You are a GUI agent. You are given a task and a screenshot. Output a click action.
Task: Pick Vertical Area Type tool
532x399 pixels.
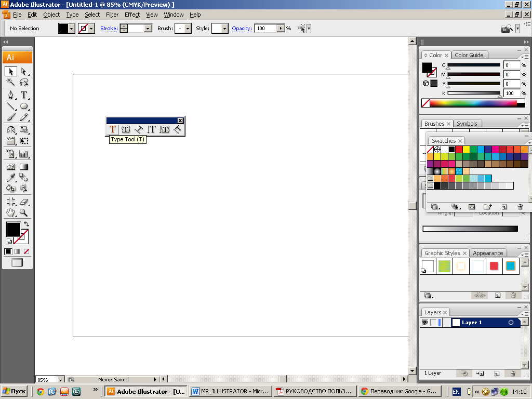pos(165,129)
